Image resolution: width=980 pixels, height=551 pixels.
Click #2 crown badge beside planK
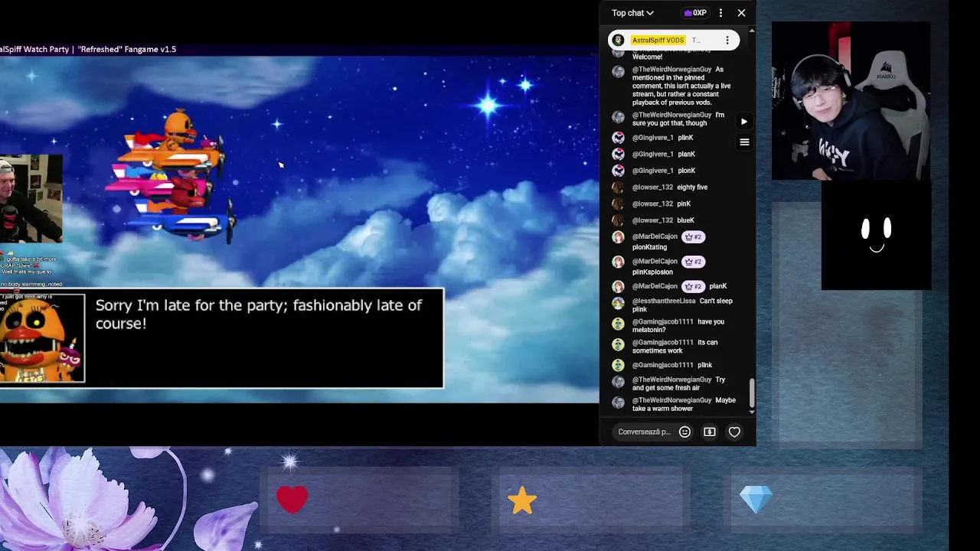click(693, 286)
